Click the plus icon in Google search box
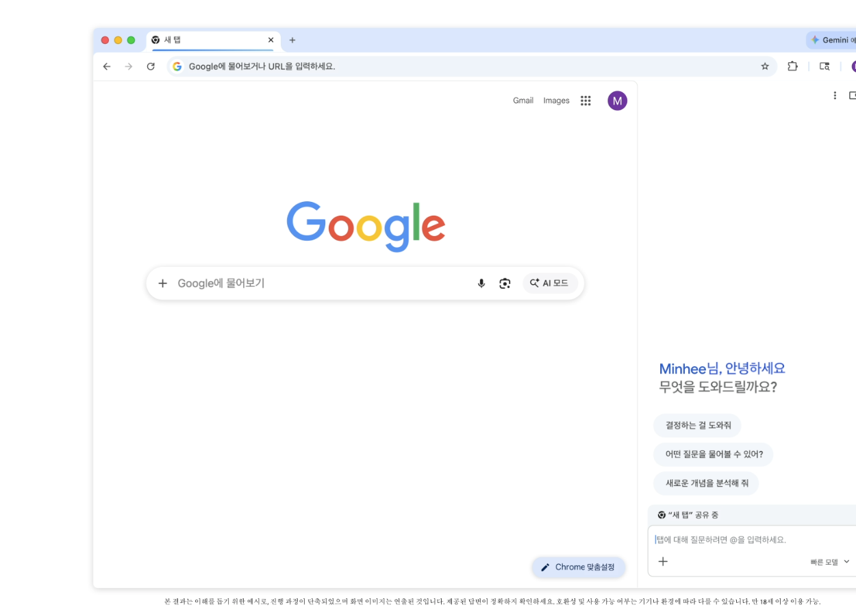Screen dimensions: 856x616 point(162,283)
